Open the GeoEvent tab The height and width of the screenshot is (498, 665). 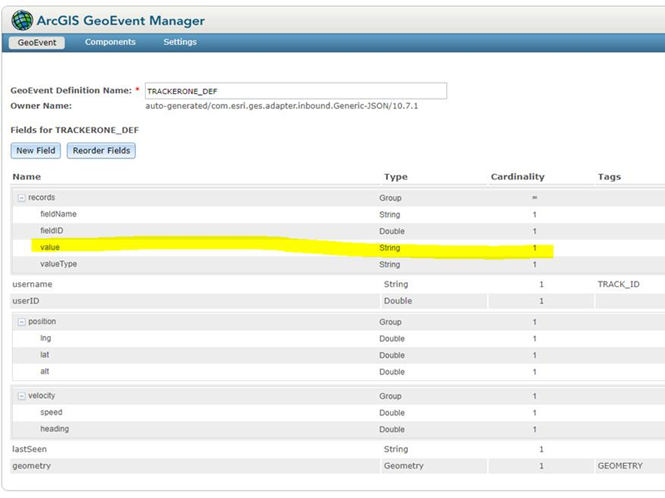(x=37, y=42)
